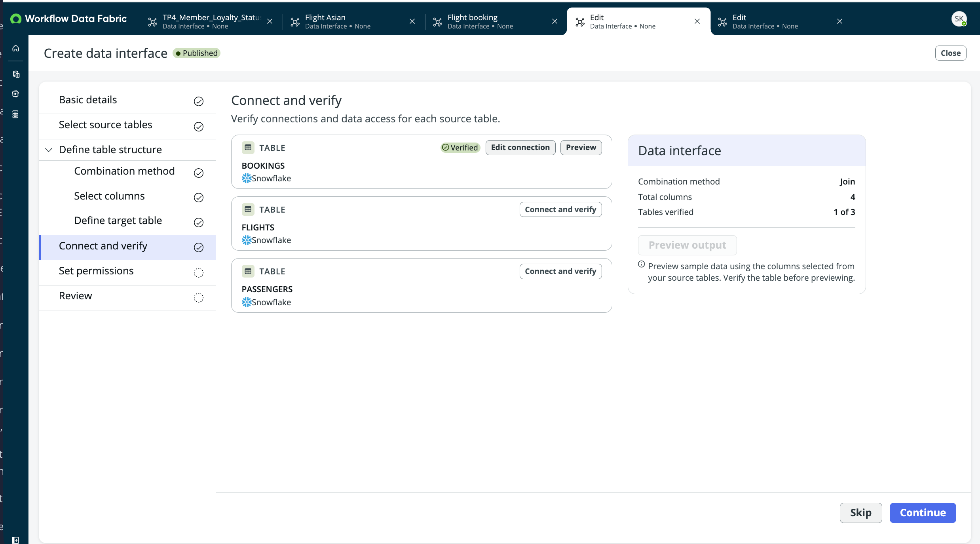Open the SK user avatar menu
Viewport: 980px width, 544px height.
pyautogui.click(x=959, y=19)
